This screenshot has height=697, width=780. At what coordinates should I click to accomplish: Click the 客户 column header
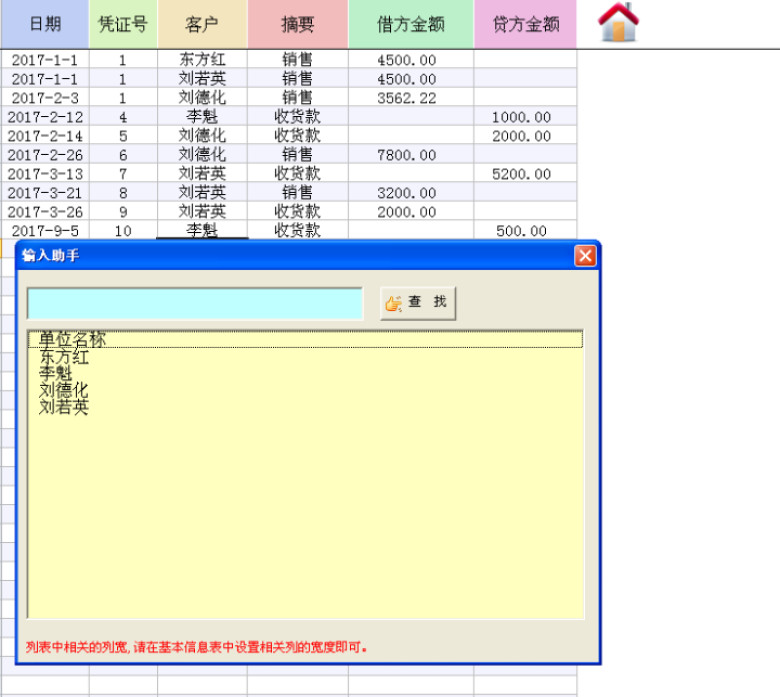coord(202,24)
